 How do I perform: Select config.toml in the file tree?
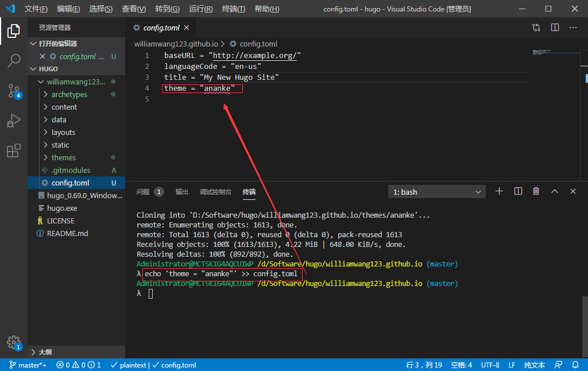pos(76,183)
